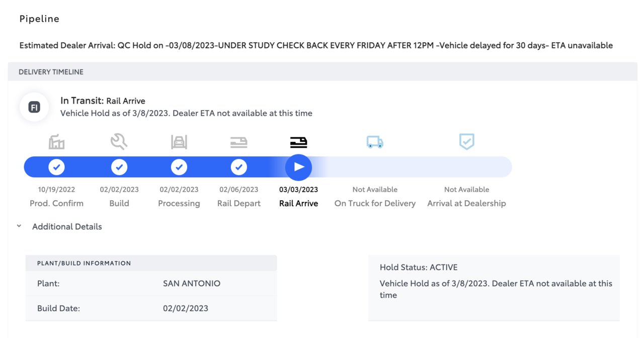Click the Processing stage checkmark circle
This screenshot has width=644, height=338.
tap(179, 166)
